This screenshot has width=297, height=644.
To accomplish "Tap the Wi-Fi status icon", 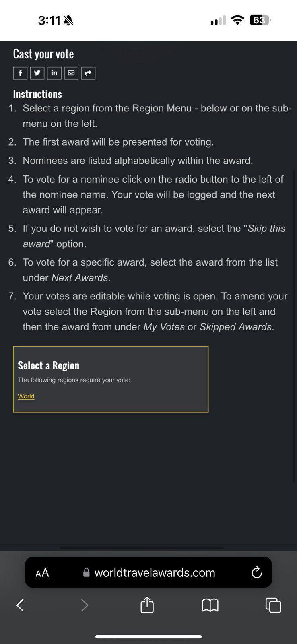I will coord(238,20).
